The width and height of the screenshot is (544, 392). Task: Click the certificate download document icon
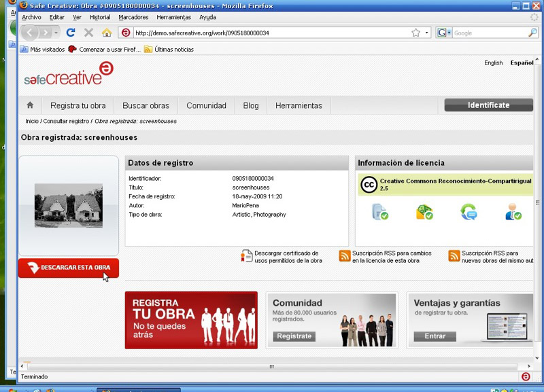click(x=247, y=256)
